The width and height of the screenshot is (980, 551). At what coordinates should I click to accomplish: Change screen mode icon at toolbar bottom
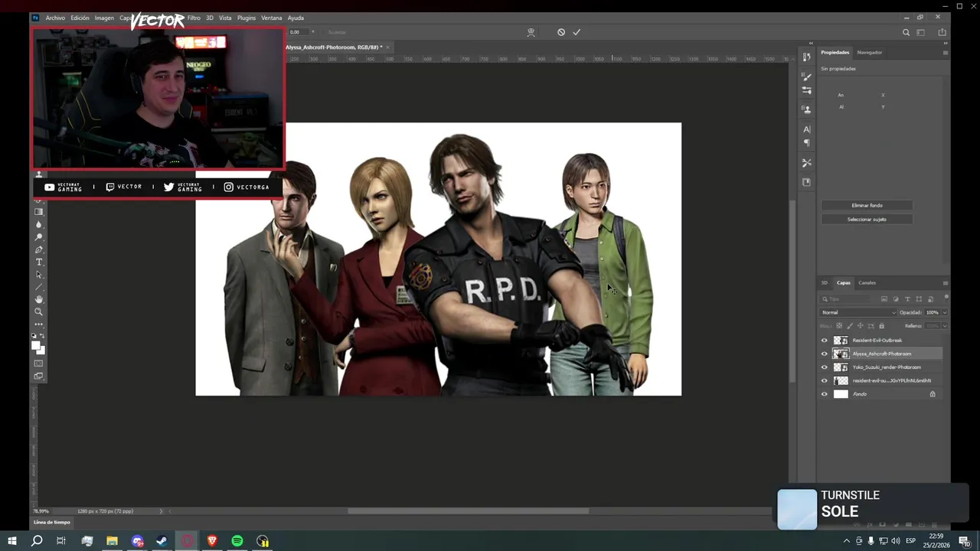(x=39, y=376)
